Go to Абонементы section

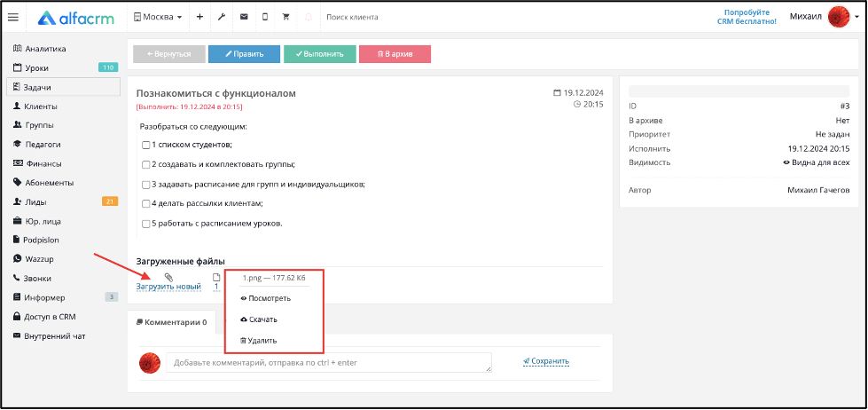[x=43, y=183]
